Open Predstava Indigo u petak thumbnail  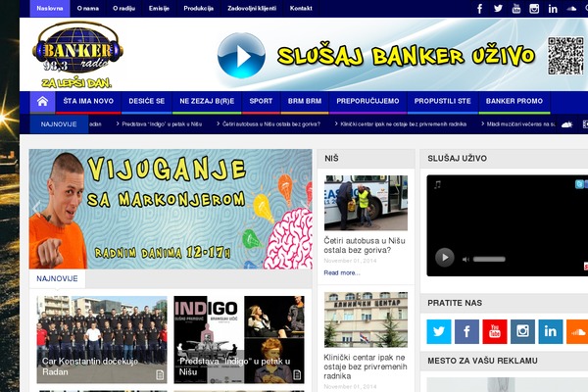pos(239,339)
